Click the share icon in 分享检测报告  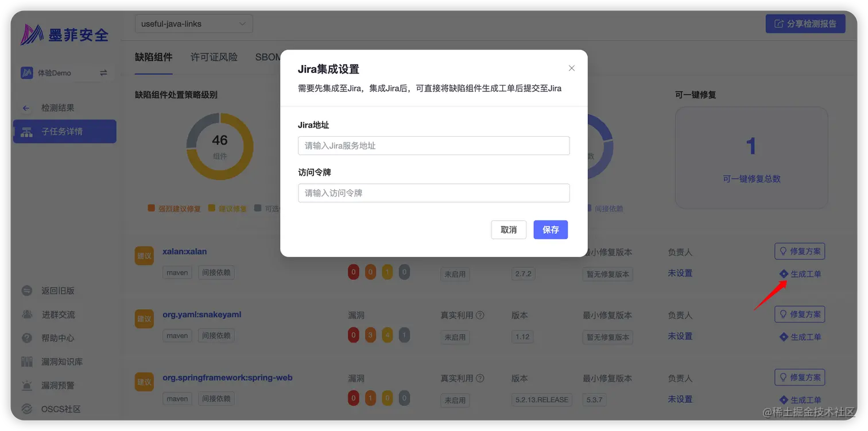[x=779, y=24]
